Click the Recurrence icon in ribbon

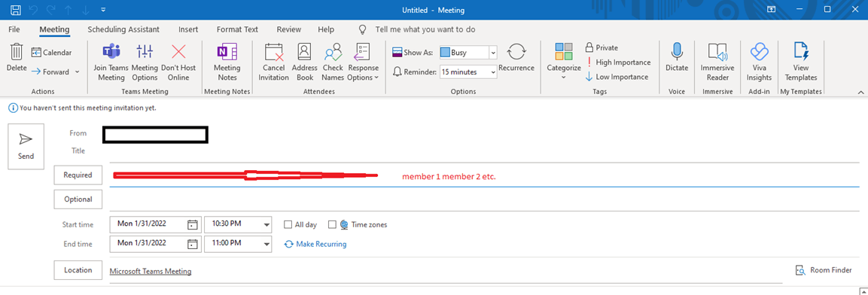(516, 57)
